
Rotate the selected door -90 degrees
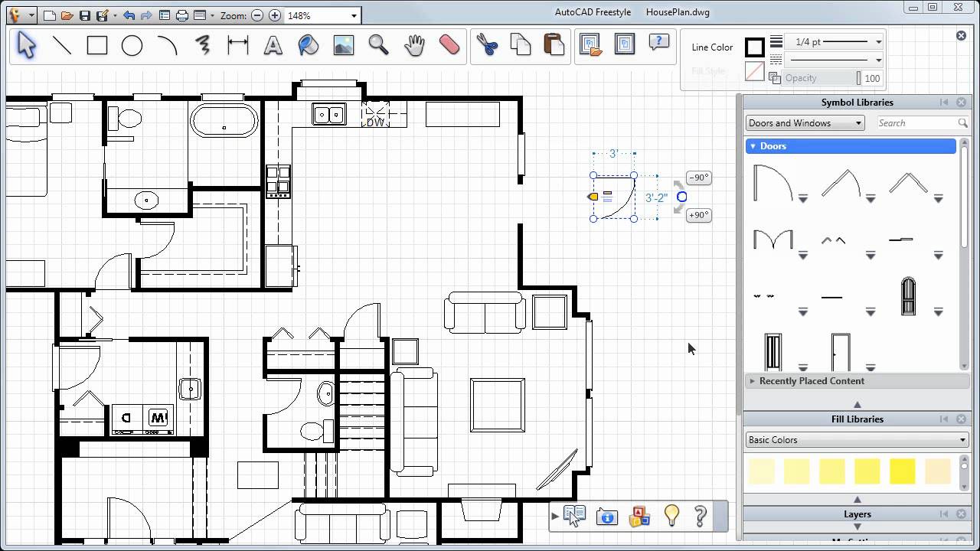click(x=697, y=177)
